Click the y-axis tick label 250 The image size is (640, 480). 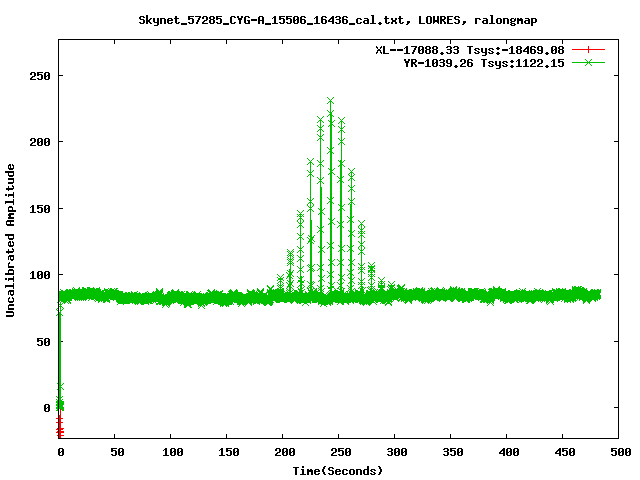pos(40,76)
